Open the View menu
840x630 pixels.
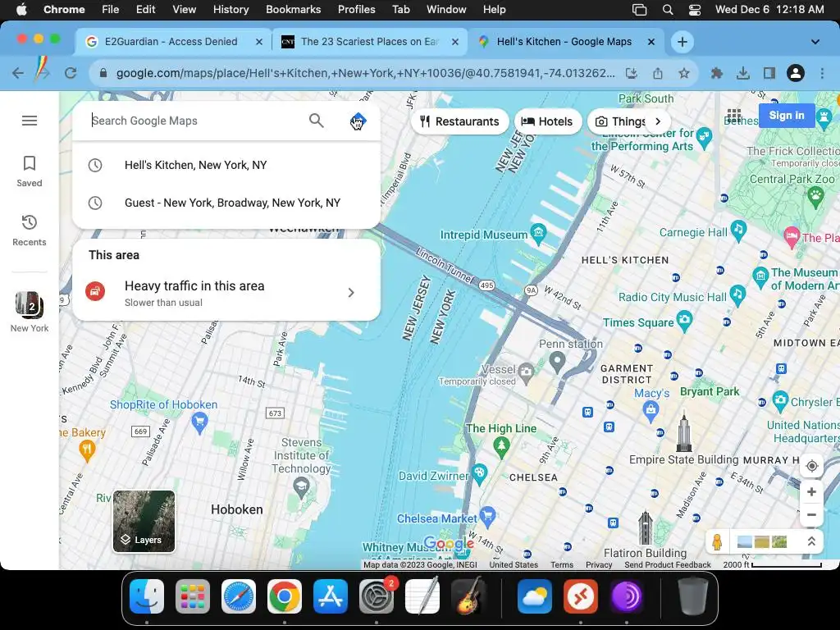point(184,9)
